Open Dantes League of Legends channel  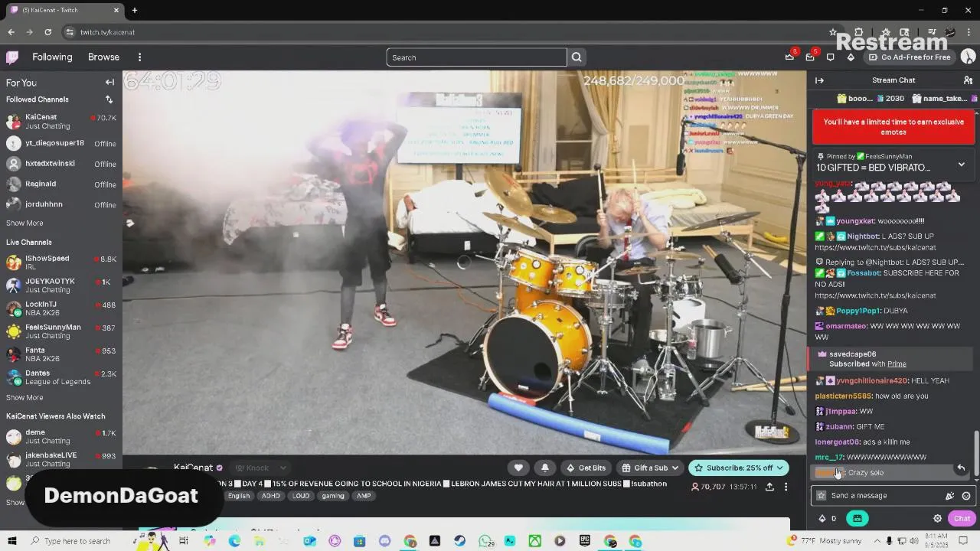(61, 377)
